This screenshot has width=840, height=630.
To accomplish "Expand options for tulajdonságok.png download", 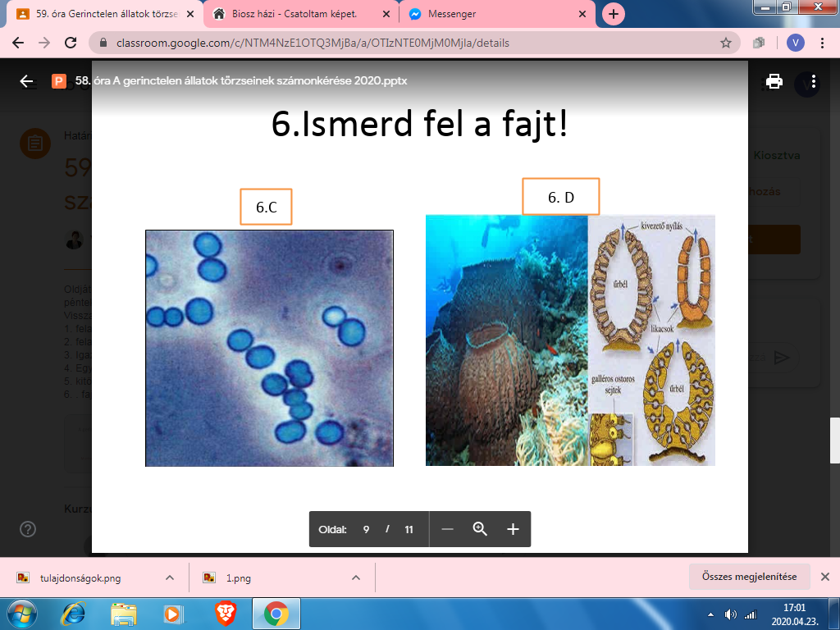I will click(x=170, y=577).
